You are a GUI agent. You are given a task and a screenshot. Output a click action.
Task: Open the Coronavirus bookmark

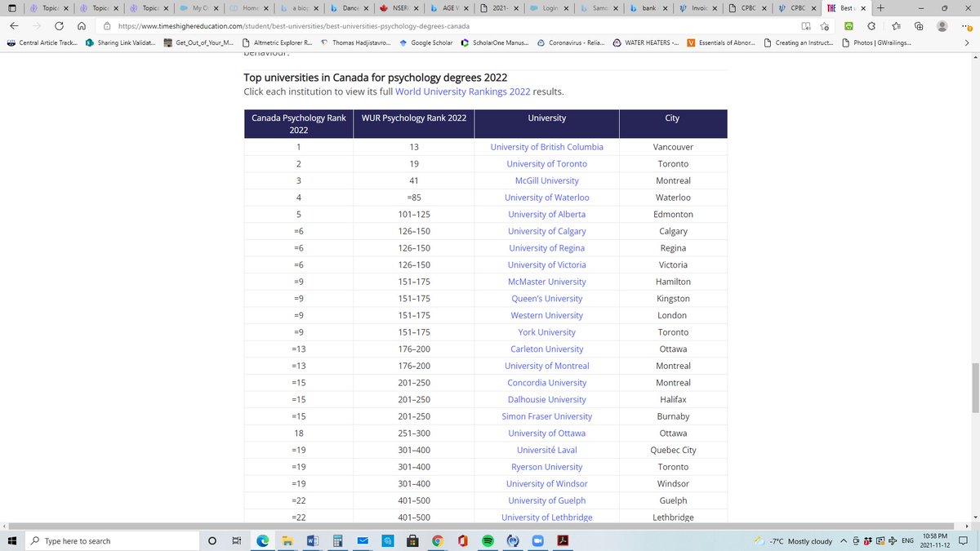pos(571,42)
